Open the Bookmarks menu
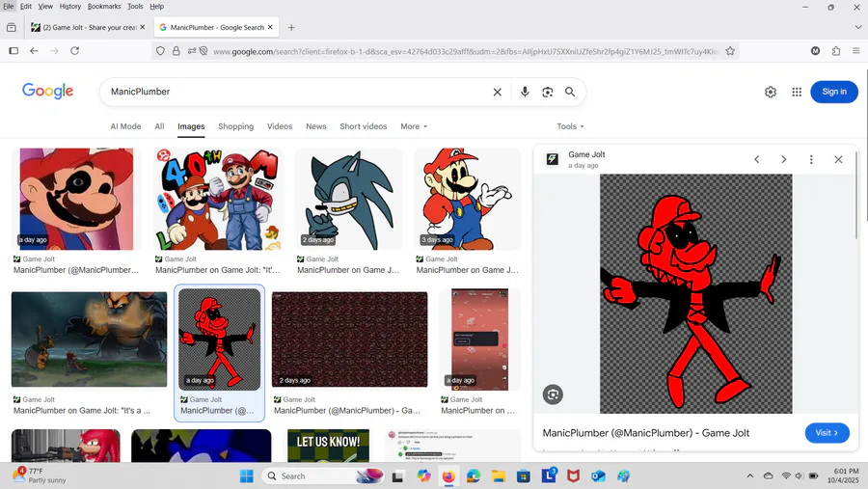Screen dimensions: 868x489 [x=104, y=6]
